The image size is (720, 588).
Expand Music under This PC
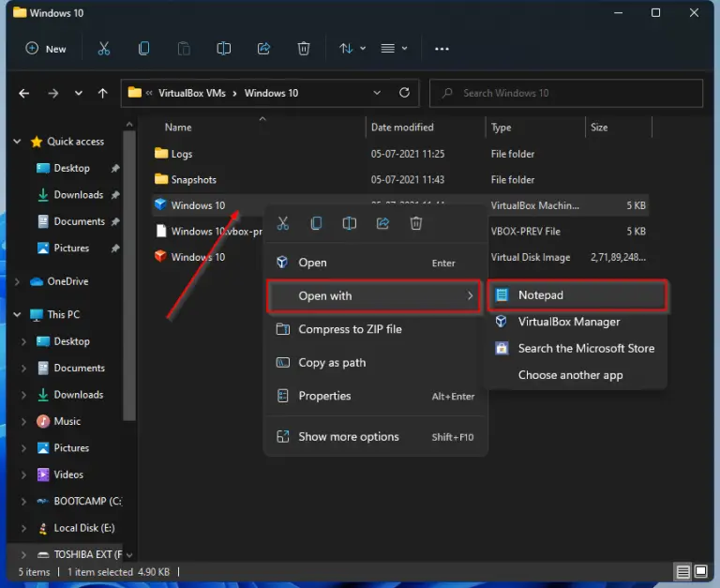click(x=23, y=421)
